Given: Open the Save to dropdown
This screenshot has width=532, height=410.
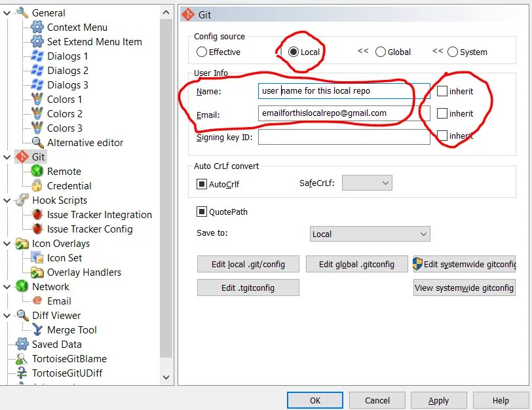Looking at the screenshot, I should point(370,234).
